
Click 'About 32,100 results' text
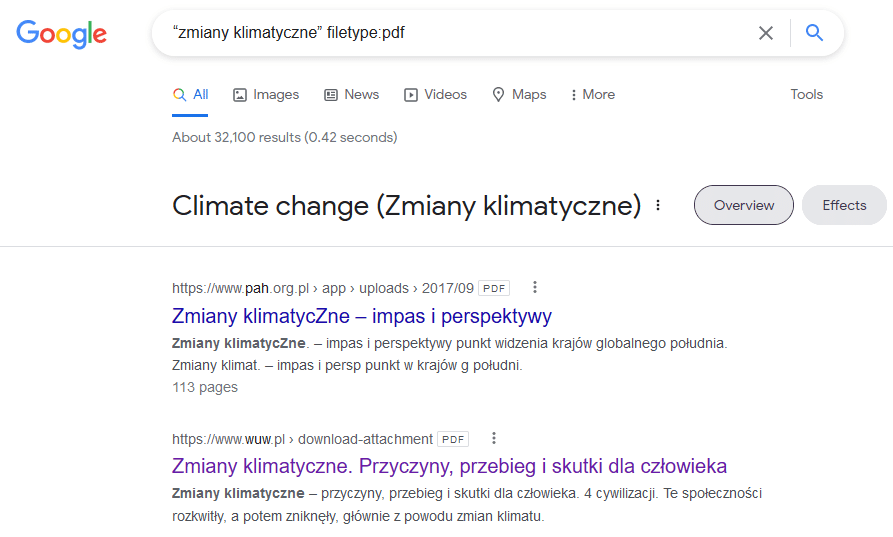tap(285, 137)
